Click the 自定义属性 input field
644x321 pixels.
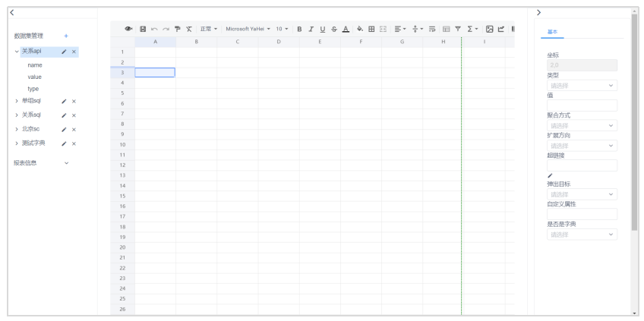click(x=582, y=214)
